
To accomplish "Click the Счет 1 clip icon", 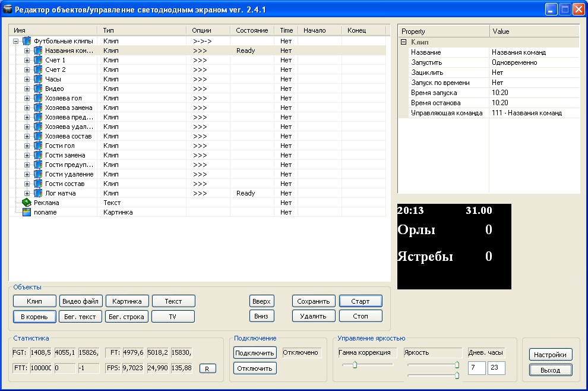I will pyautogui.click(x=38, y=60).
